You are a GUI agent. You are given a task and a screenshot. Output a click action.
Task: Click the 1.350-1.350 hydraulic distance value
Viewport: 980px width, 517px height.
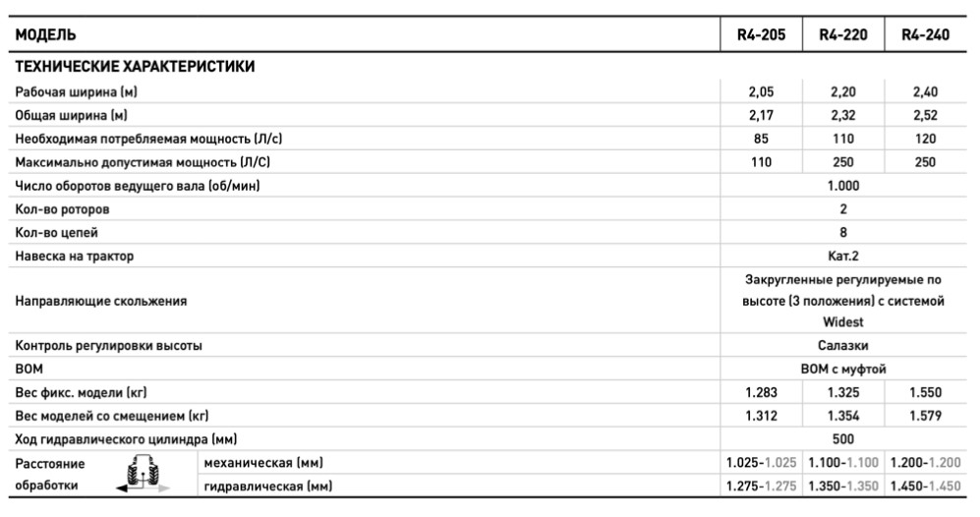tap(842, 486)
